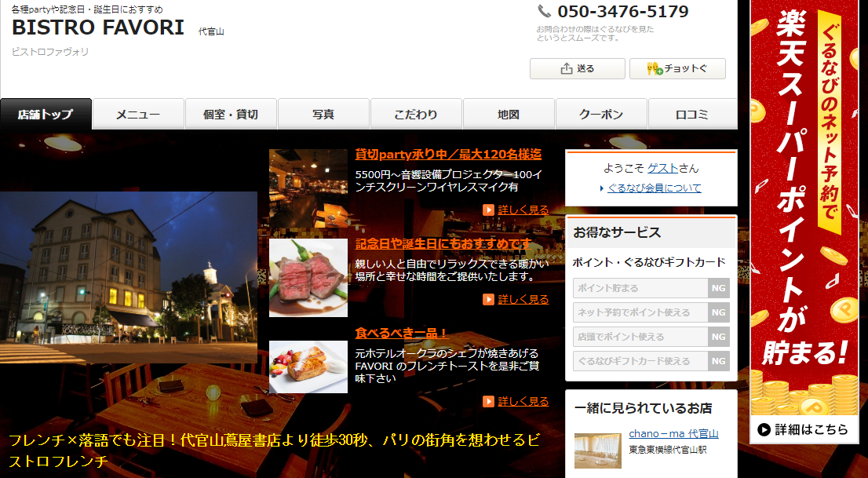The width and height of the screenshot is (868, 478).
Task: Open the roast beef dish thumbnail
Action: (x=308, y=278)
